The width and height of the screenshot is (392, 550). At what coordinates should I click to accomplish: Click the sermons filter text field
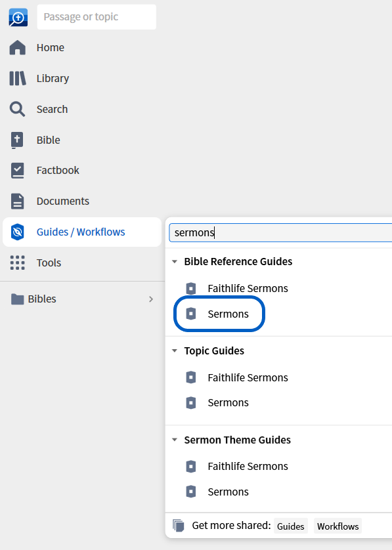280,232
